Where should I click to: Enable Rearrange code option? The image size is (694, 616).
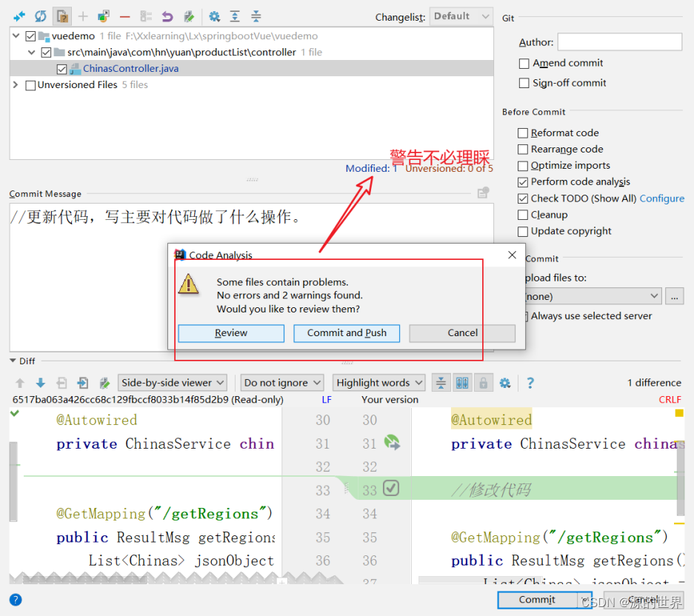pos(523,150)
